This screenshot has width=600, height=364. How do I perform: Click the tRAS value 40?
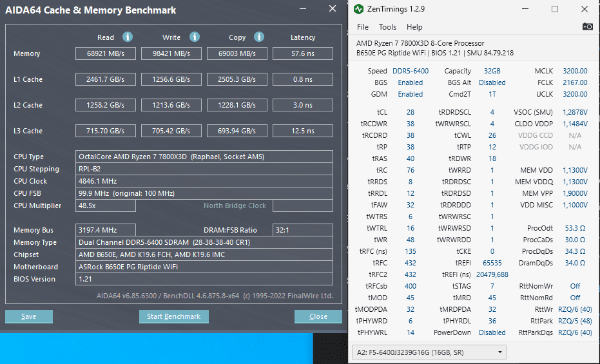pos(410,158)
